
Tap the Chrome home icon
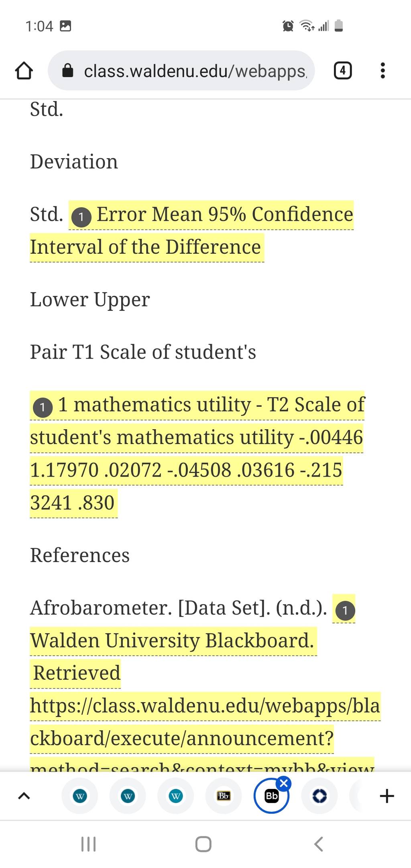coord(24,71)
